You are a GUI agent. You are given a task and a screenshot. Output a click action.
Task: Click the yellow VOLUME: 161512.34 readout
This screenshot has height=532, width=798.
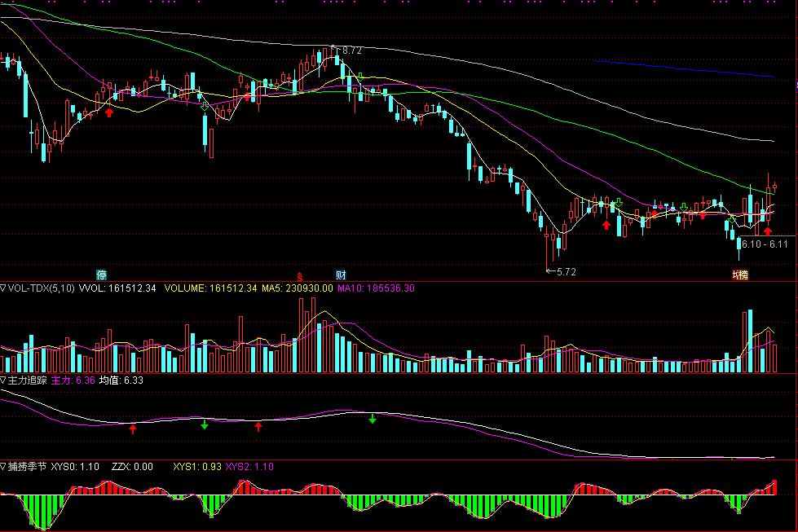point(210,288)
